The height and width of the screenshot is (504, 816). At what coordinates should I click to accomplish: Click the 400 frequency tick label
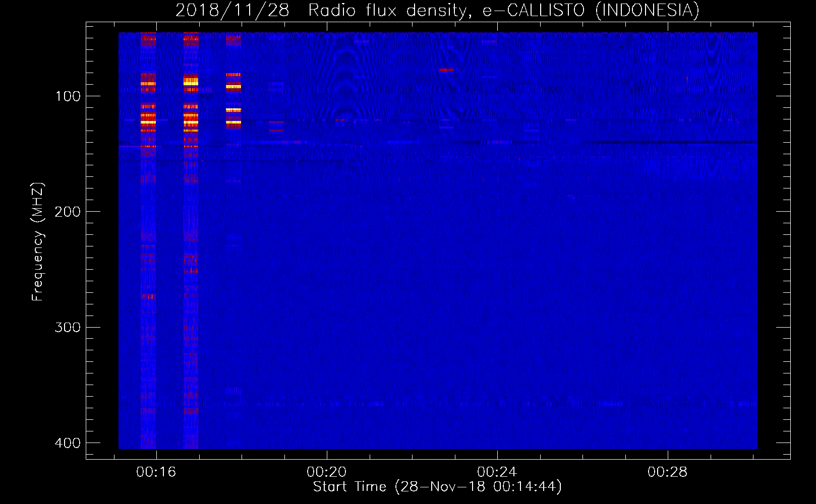pyautogui.click(x=68, y=443)
